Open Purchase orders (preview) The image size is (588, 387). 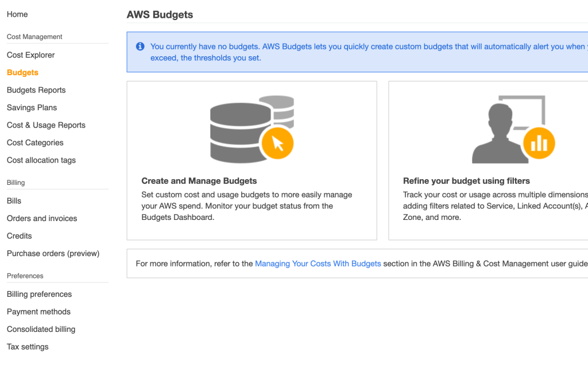(53, 253)
